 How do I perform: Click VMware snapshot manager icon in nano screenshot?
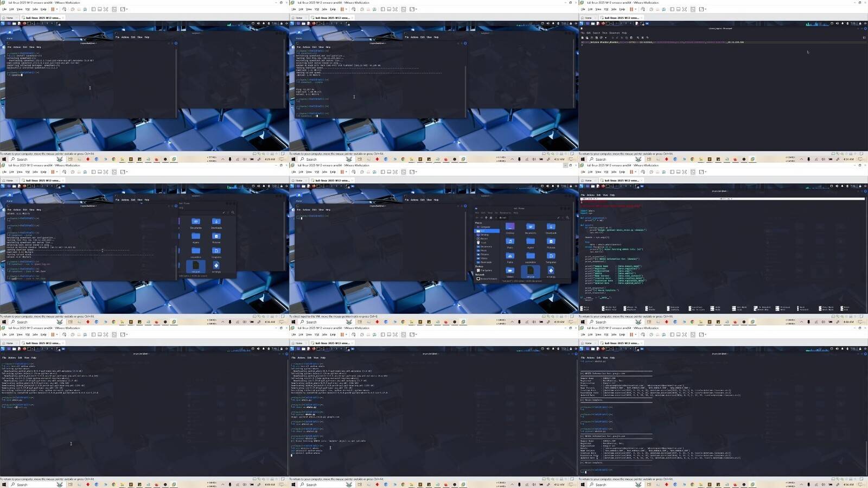[x=663, y=172]
